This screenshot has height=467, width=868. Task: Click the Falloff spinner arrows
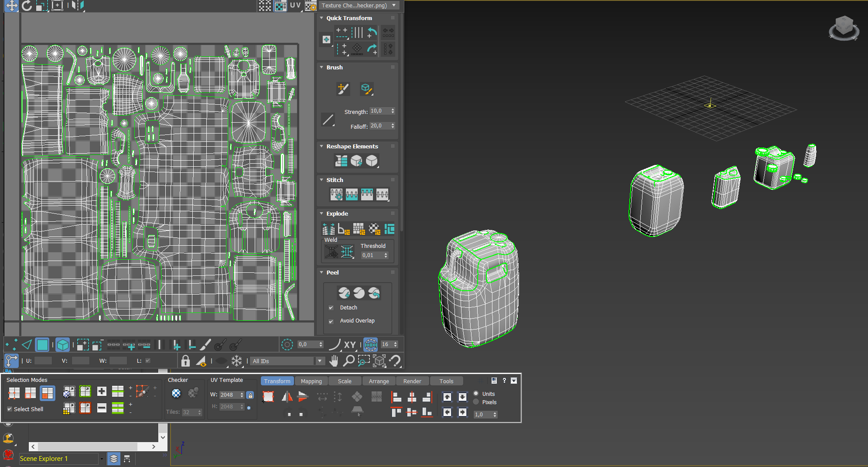[393, 126]
